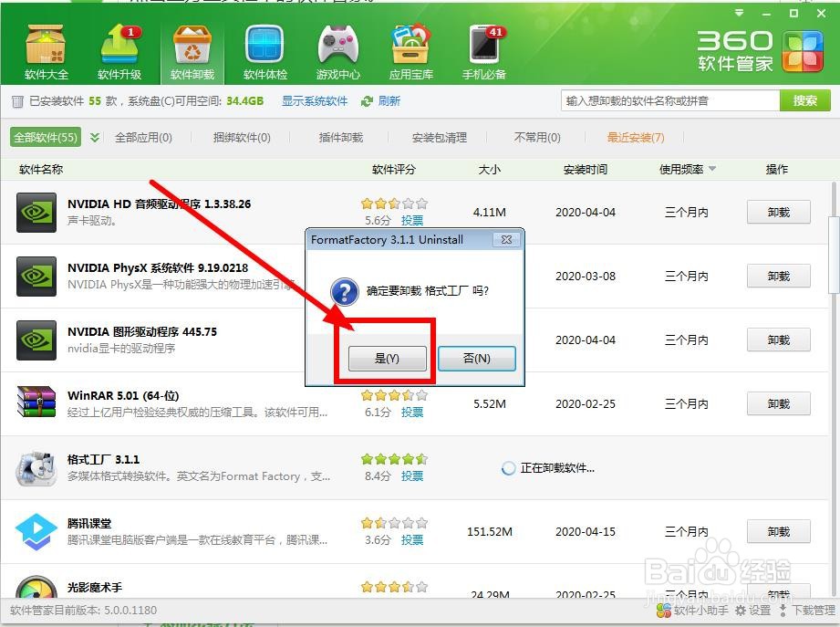The image size is (840, 627).
Task: Open the 游戏中心 game center icon
Action: click(338, 52)
